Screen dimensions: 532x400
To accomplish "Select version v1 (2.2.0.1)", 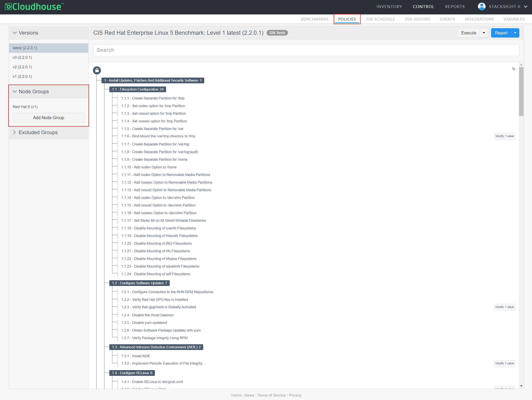I will [49, 77].
